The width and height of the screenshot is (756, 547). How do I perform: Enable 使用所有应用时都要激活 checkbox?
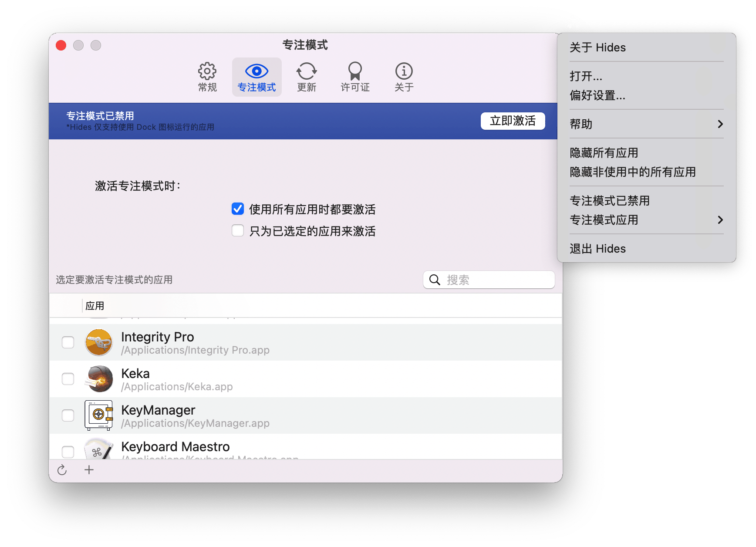point(238,209)
